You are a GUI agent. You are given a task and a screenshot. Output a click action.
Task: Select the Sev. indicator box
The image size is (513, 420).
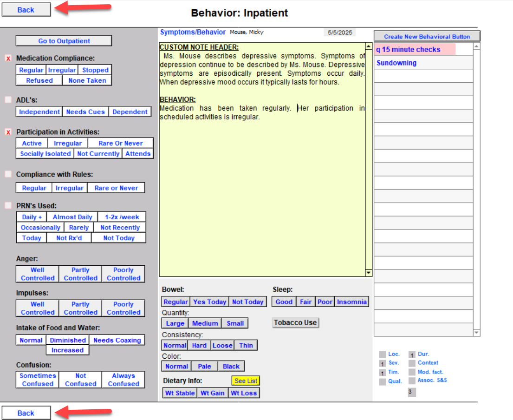click(383, 363)
